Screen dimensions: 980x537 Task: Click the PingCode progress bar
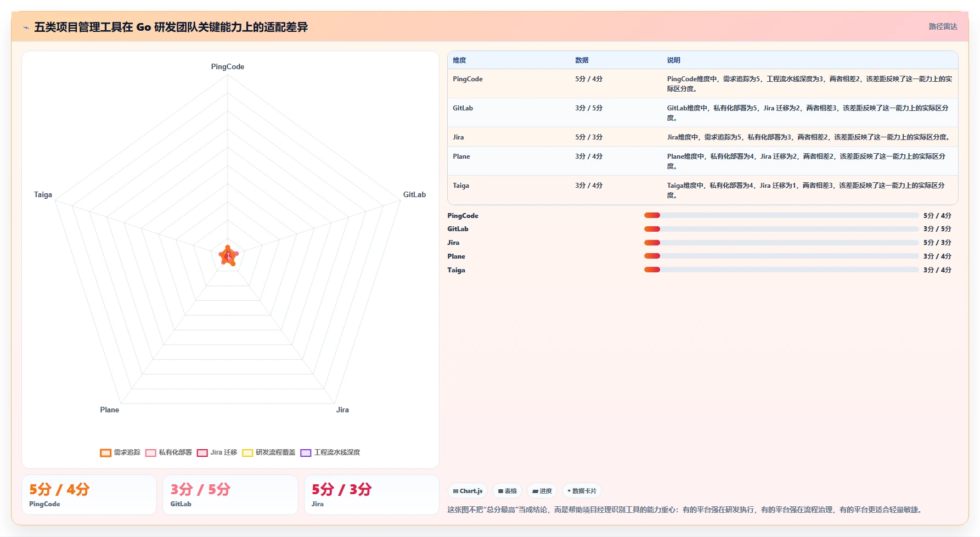pos(781,215)
